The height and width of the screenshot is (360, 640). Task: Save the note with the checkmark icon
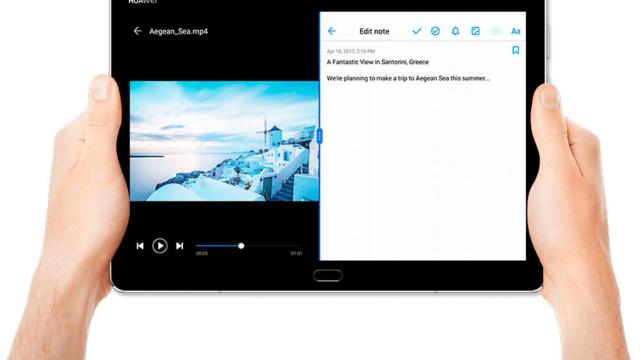[x=417, y=31]
